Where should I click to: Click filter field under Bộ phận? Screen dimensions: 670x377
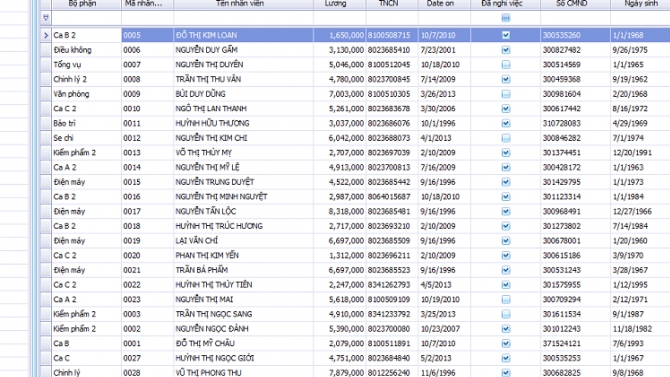coord(87,18)
